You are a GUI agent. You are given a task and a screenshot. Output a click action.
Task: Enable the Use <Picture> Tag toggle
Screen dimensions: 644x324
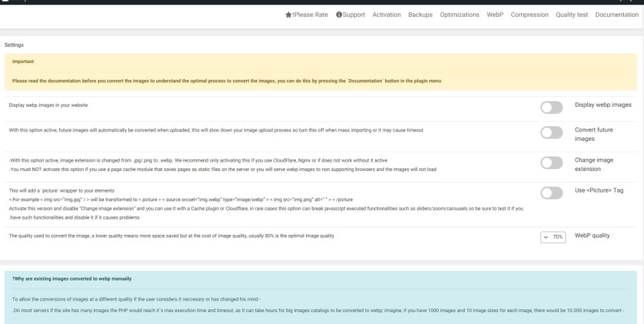click(x=551, y=193)
